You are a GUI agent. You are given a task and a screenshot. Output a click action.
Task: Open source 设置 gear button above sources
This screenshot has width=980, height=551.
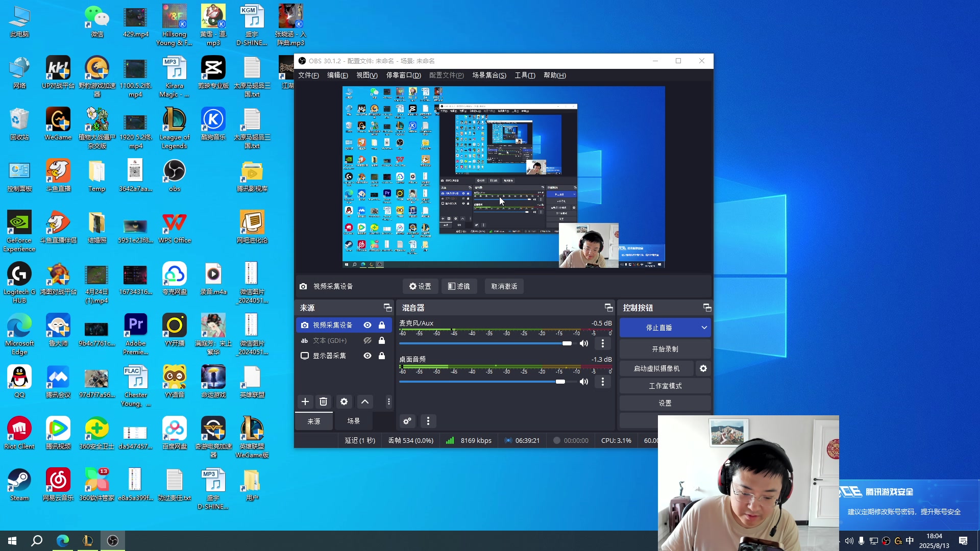tap(420, 286)
